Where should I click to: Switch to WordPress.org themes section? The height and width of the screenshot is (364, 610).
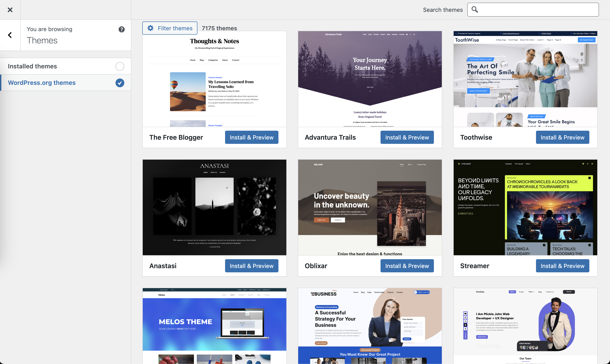click(x=42, y=83)
